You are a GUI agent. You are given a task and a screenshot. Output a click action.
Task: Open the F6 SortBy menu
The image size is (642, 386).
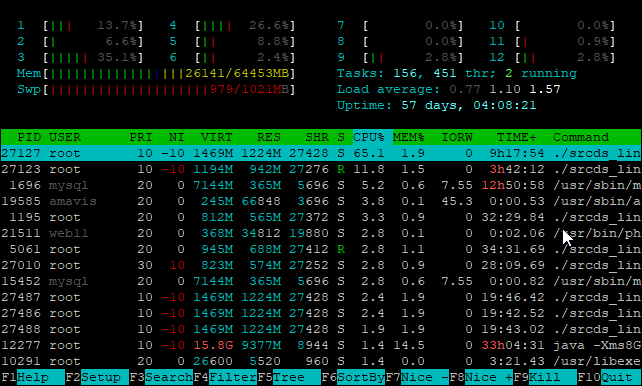point(353,377)
